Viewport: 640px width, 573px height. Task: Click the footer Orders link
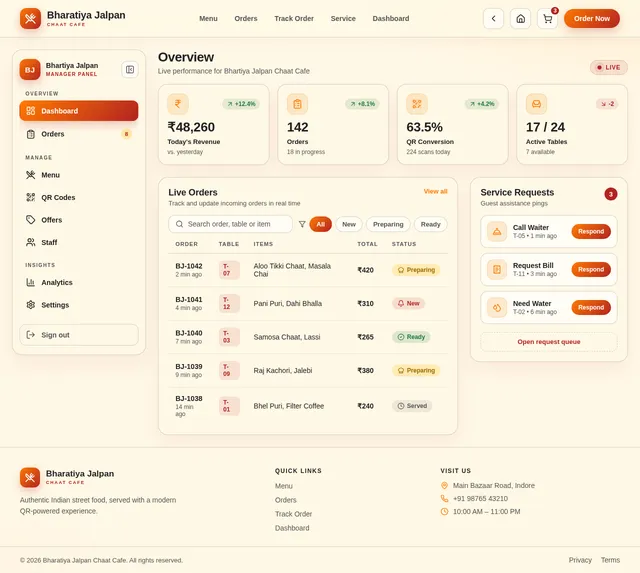tap(286, 500)
